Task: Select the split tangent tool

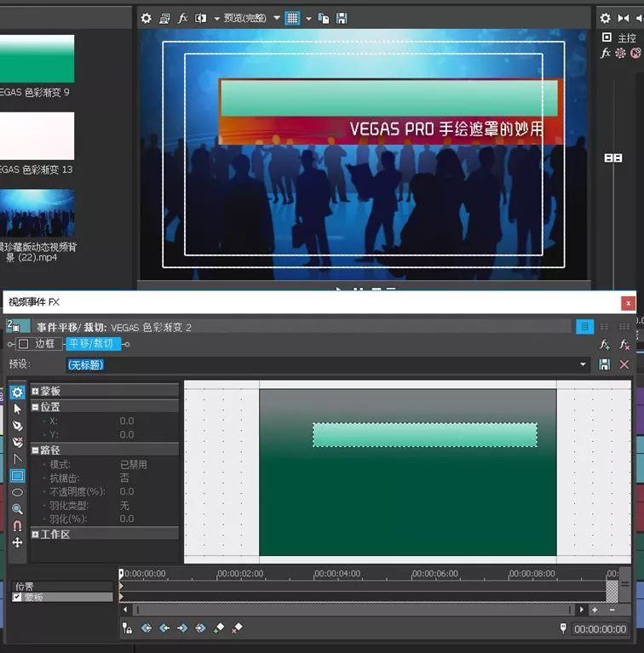Action: coord(17,459)
